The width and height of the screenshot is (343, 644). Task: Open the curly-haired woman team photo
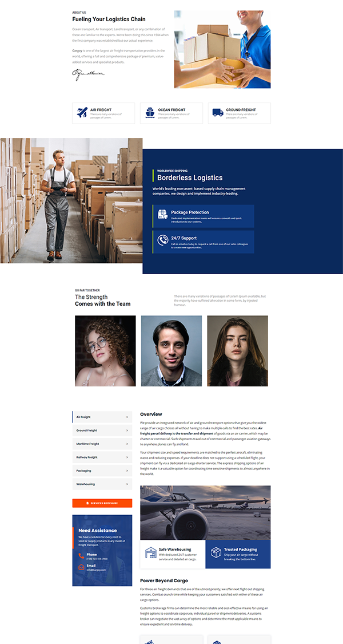coord(105,354)
